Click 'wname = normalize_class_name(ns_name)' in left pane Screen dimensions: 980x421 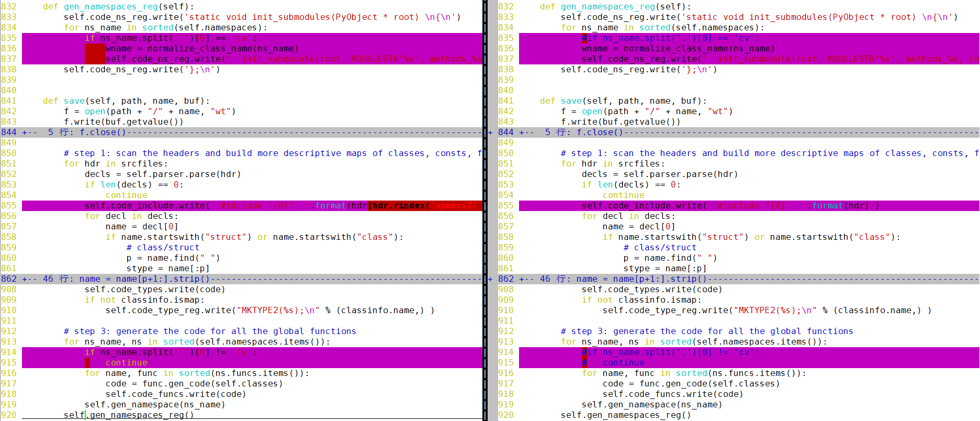coord(202,49)
